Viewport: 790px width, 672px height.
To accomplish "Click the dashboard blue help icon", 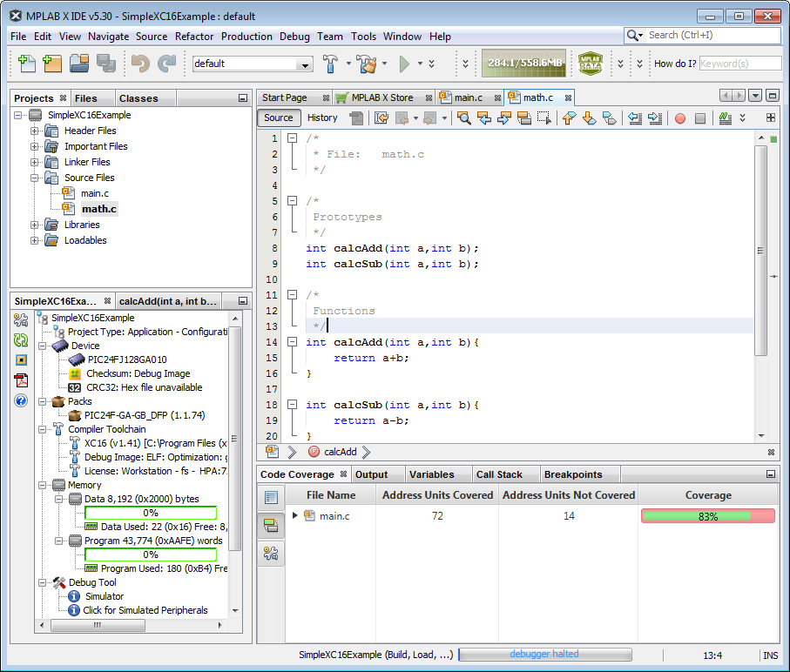I will click(21, 400).
